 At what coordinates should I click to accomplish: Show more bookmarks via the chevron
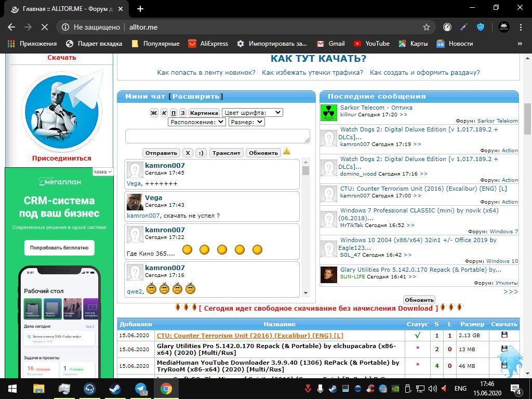(x=520, y=44)
